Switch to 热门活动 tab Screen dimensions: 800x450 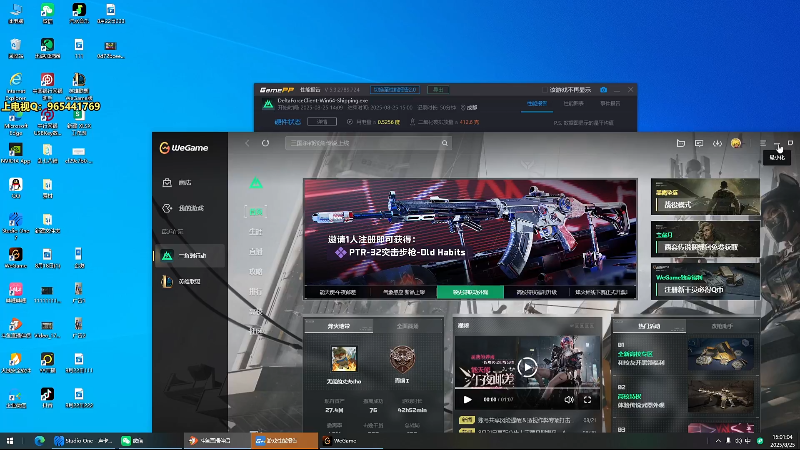[649, 326]
